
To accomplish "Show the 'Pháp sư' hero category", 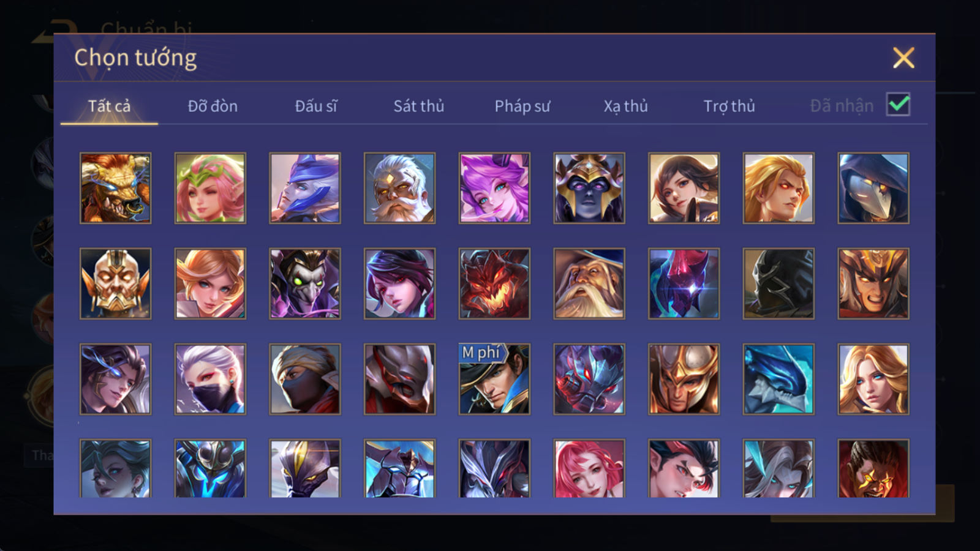I will [x=522, y=106].
